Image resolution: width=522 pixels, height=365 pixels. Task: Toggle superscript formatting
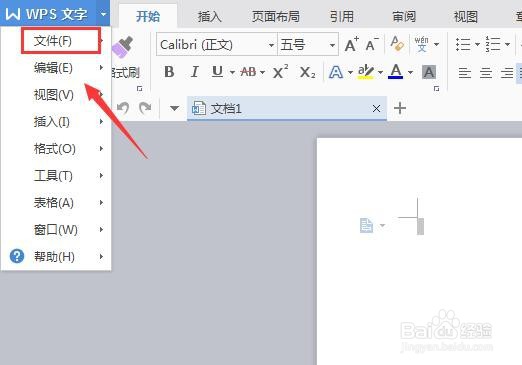(280, 71)
